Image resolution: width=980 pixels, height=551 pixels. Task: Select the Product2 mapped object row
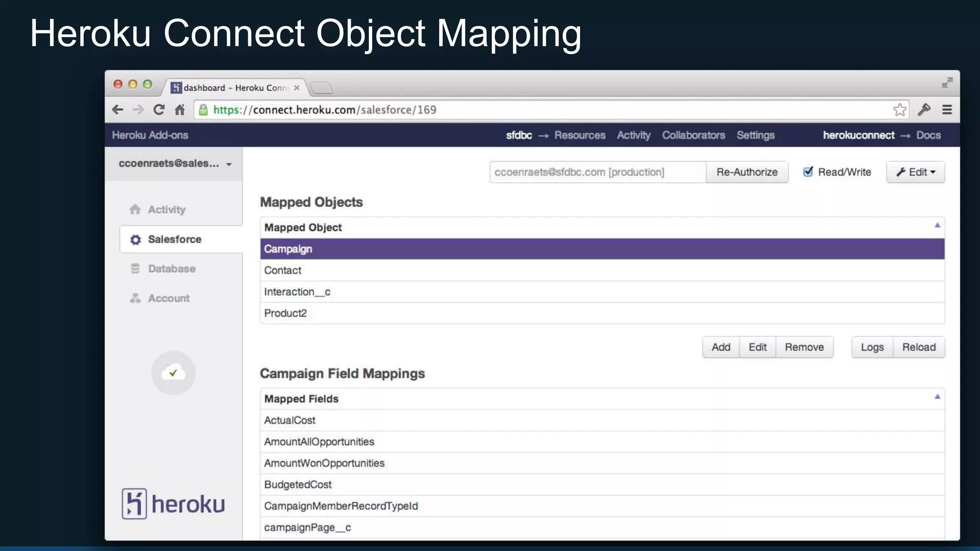pos(602,313)
